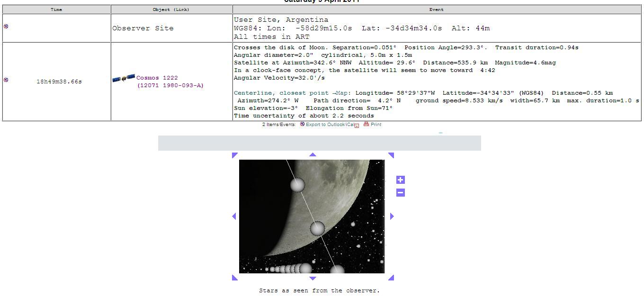Pan view toward the upper-left corner arrow
The image size is (644, 307).
[234, 155]
